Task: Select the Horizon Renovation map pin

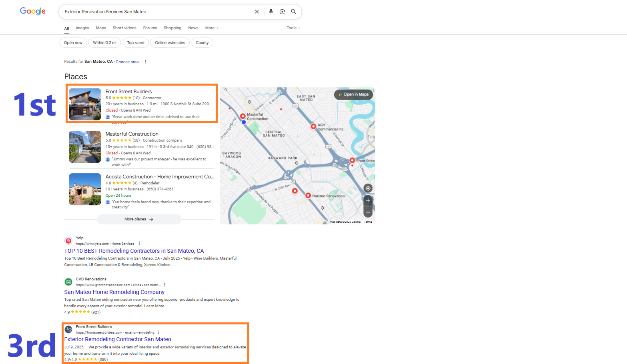Action: tap(308, 196)
